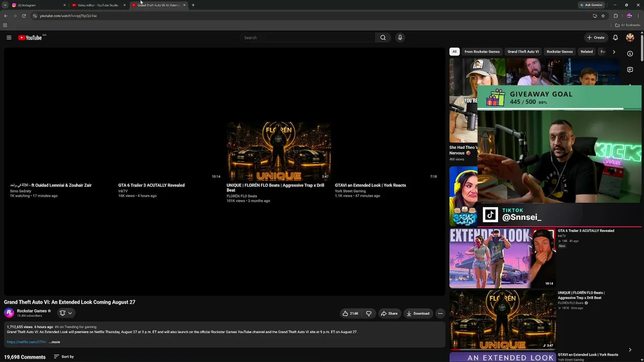View site information in the address bar

tap(35, 16)
